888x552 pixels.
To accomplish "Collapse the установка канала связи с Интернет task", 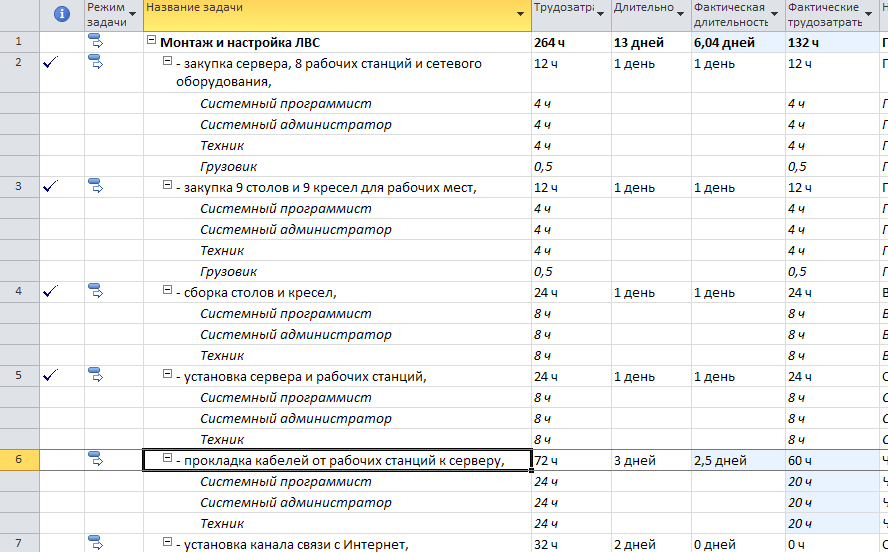I will pos(167,542).
